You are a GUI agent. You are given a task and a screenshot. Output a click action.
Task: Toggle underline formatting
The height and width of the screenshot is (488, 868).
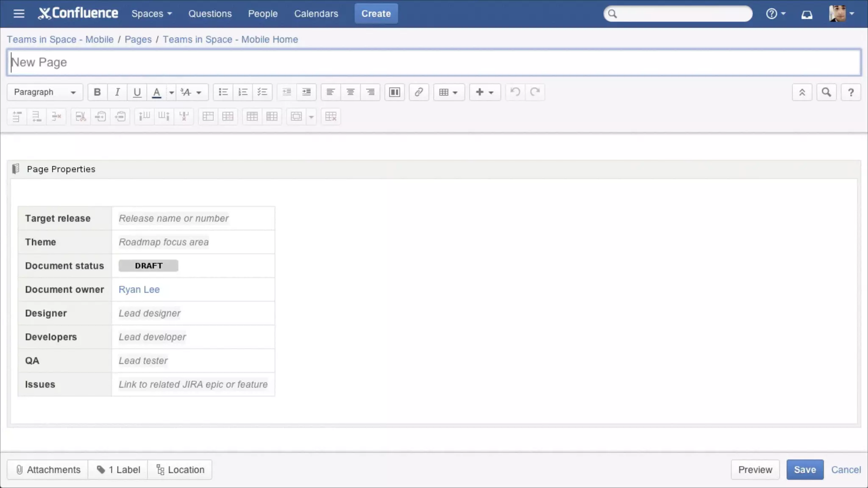[x=137, y=92]
